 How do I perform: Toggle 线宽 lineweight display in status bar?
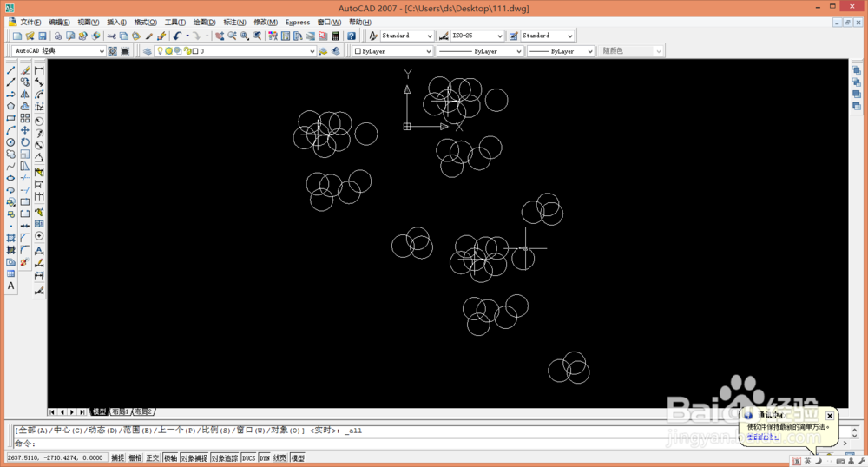280,458
